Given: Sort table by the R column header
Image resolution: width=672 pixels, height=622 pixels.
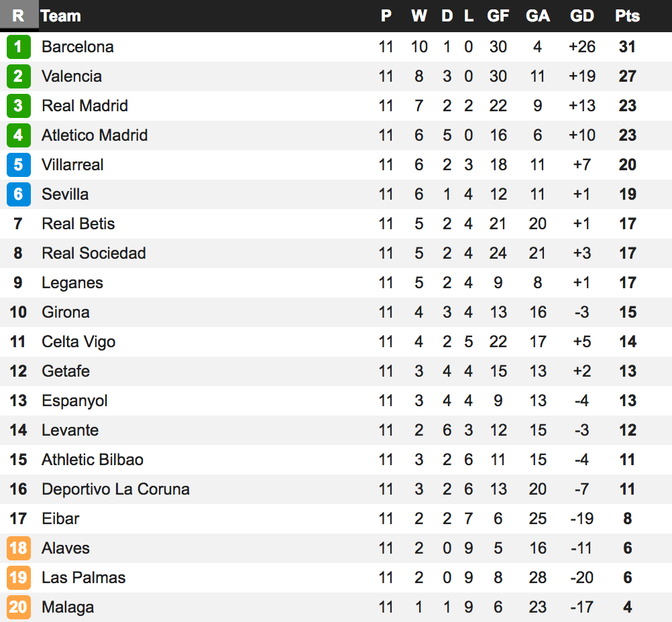Looking at the screenshot, I should 18,16.
